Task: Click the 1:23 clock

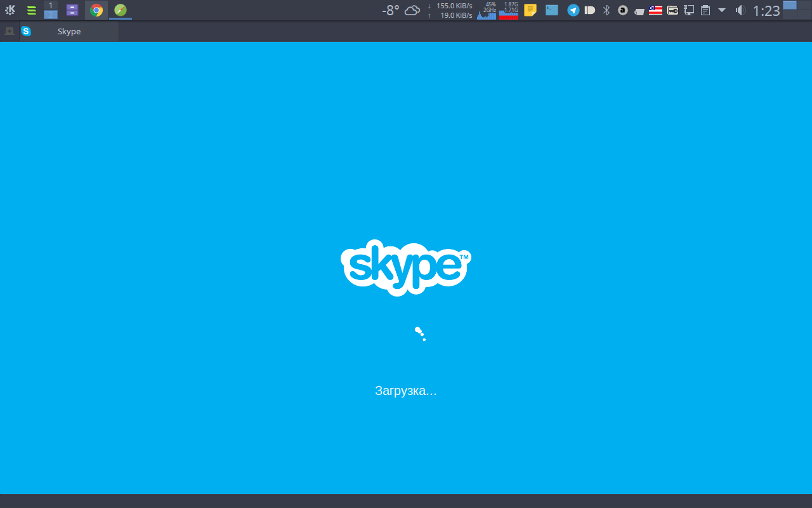Action: click(766, 10)
